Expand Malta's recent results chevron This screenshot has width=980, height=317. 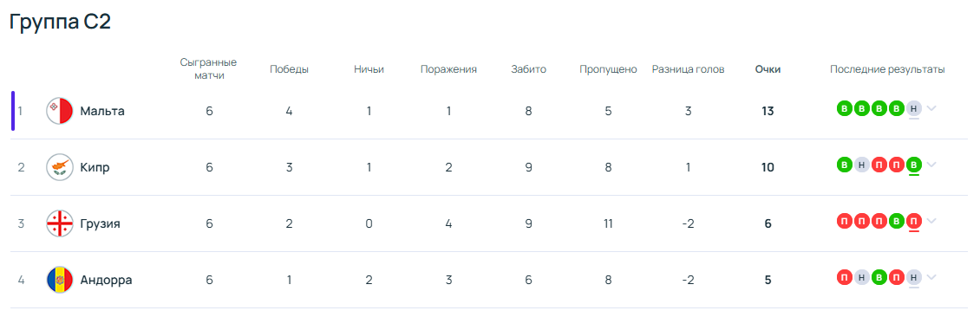(931, 108)
